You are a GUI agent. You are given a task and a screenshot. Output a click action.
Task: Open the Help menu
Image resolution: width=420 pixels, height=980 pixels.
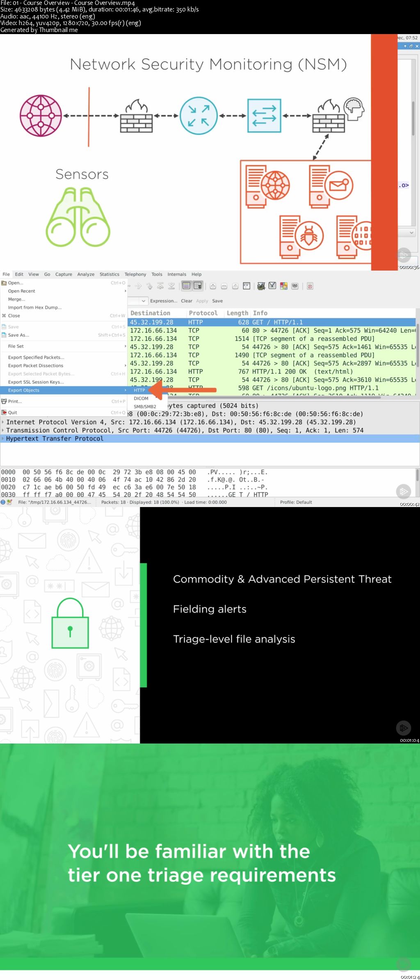point(196,274)
